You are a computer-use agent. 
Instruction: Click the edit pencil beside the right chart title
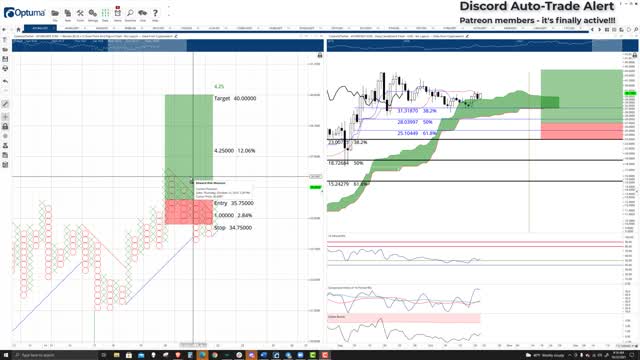[467, 36]
